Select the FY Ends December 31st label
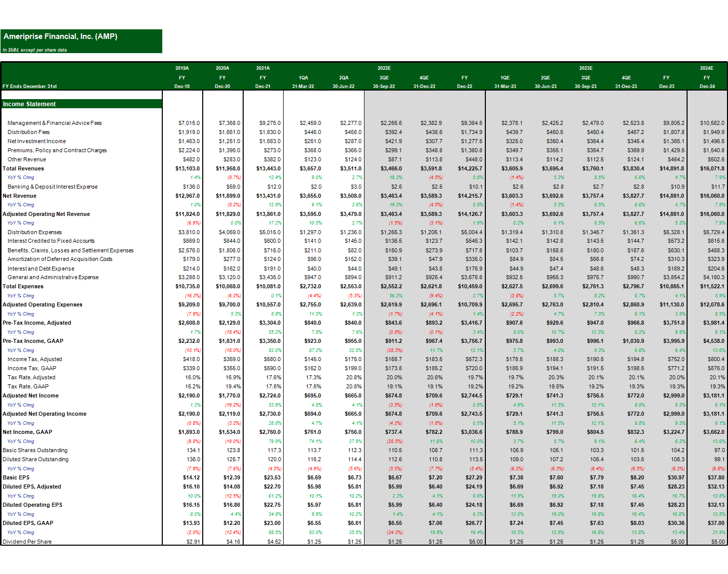 [29, 86]
